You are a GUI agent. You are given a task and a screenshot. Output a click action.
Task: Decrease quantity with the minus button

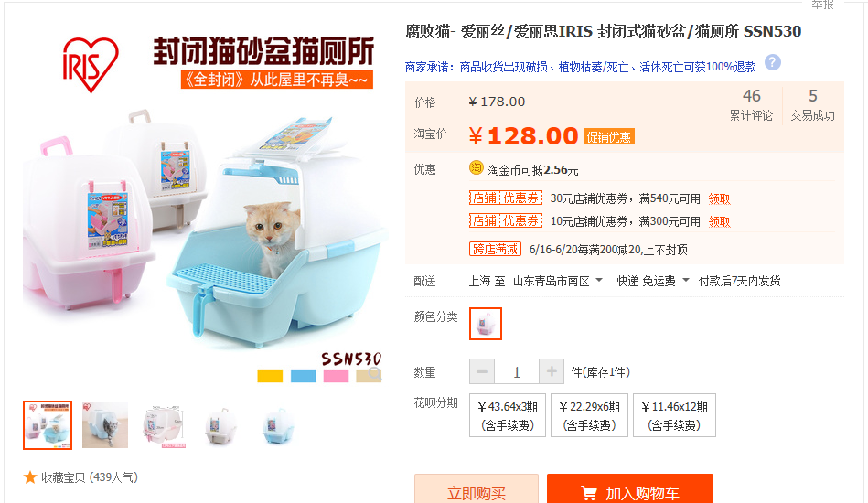coord(482,371)
